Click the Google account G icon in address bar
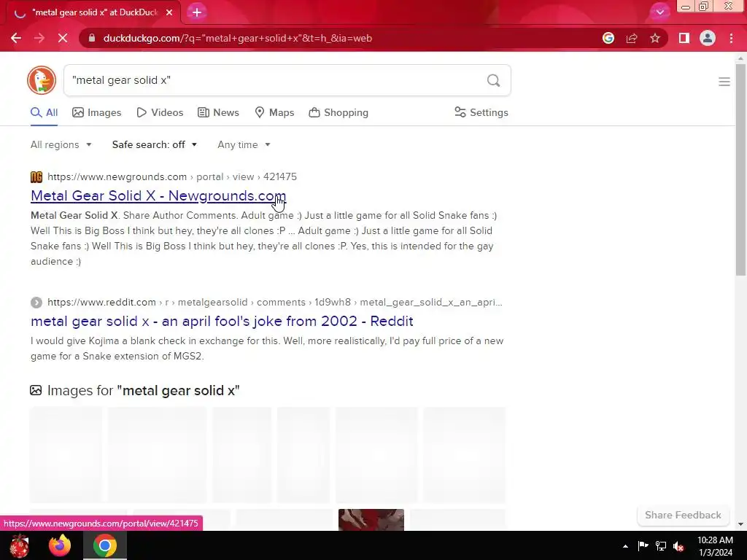 608,38
